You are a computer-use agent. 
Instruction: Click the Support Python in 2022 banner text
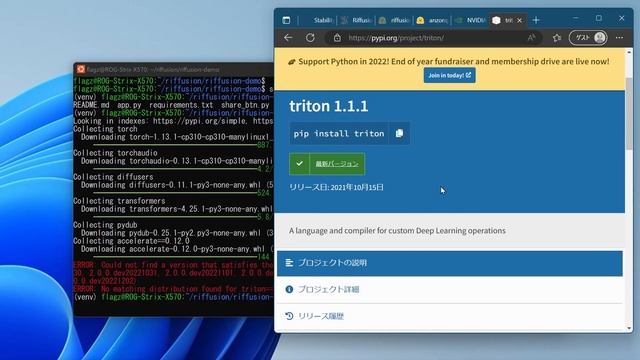pos(454,62)
